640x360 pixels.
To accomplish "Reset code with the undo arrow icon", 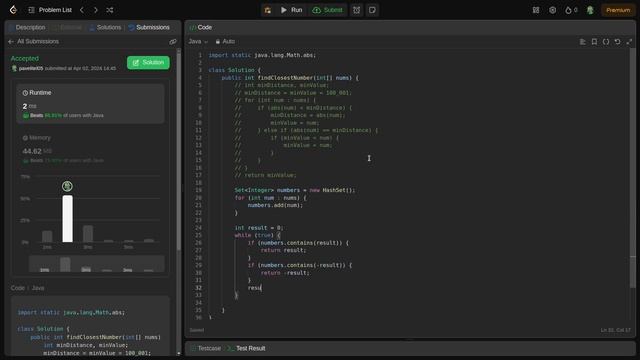I will coord(618,42).
